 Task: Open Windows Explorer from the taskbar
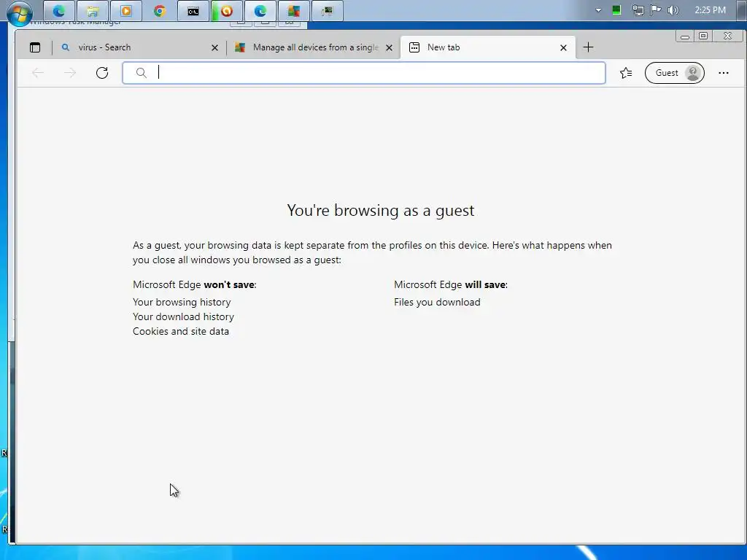coord(93,10)
